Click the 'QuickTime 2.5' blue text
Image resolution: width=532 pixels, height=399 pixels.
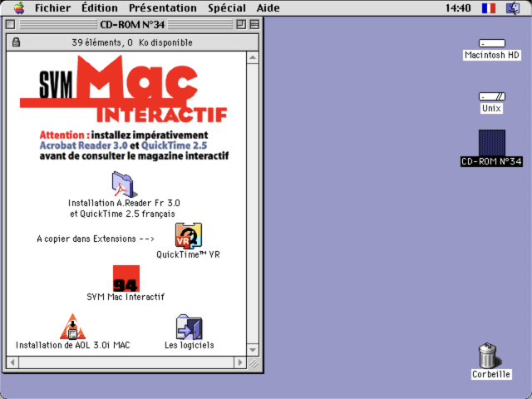coord(175,145)
